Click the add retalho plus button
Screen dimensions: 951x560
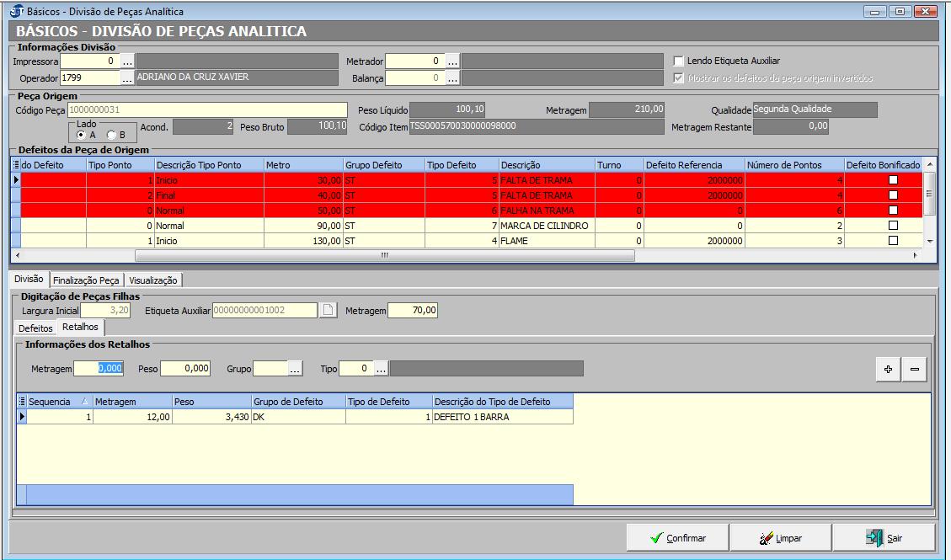(x=888, y=370)
